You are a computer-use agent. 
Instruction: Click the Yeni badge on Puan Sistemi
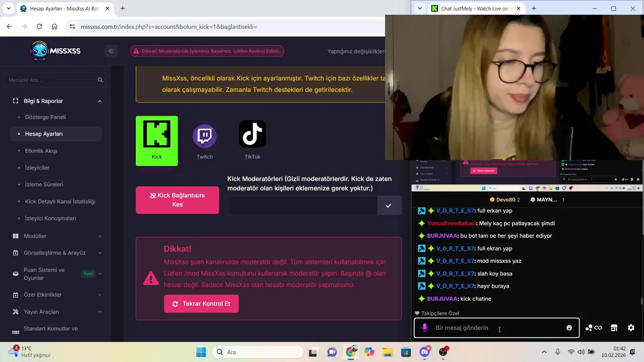tap(88, 274)
